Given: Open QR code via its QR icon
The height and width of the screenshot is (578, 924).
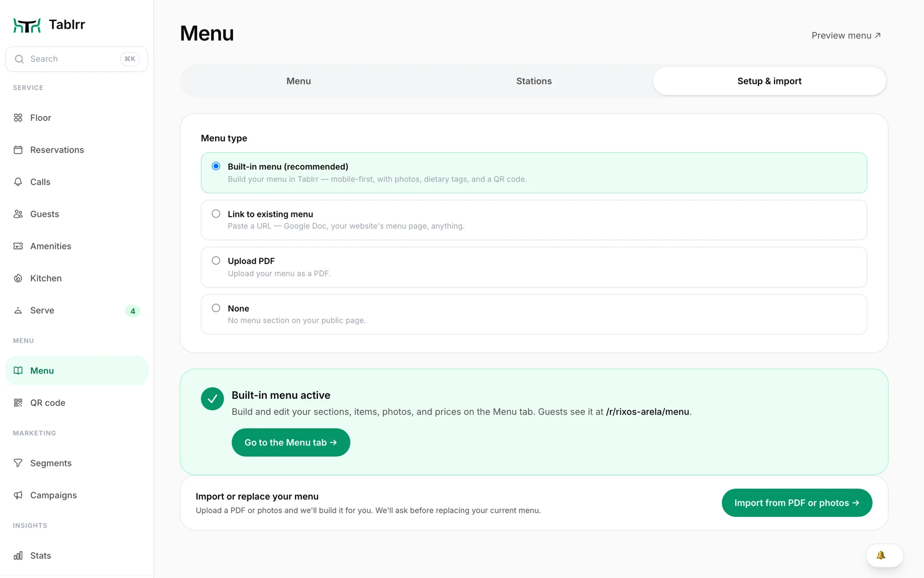Looking at the screenshot, I should point(18,403).
